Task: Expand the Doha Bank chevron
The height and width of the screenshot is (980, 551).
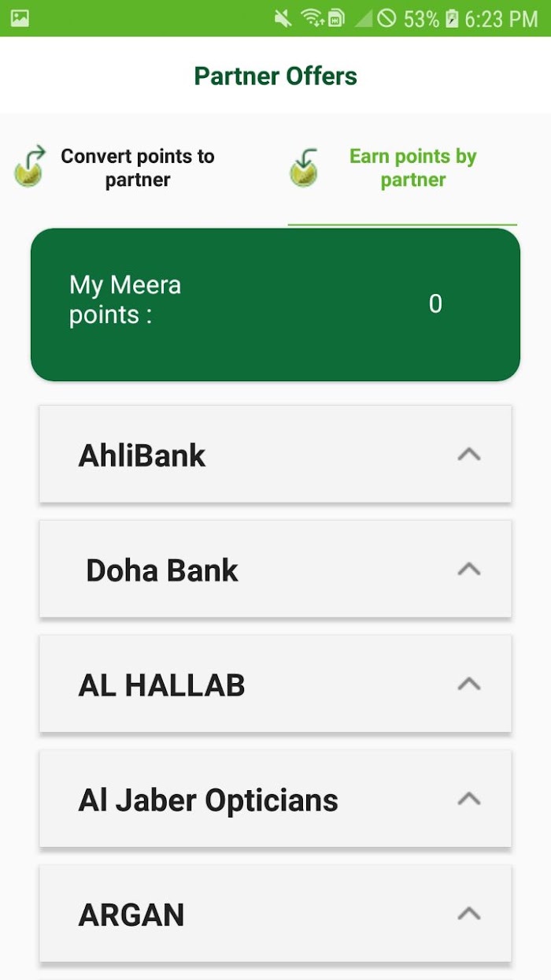Action: pyautogui.click(x=469, y=569)
